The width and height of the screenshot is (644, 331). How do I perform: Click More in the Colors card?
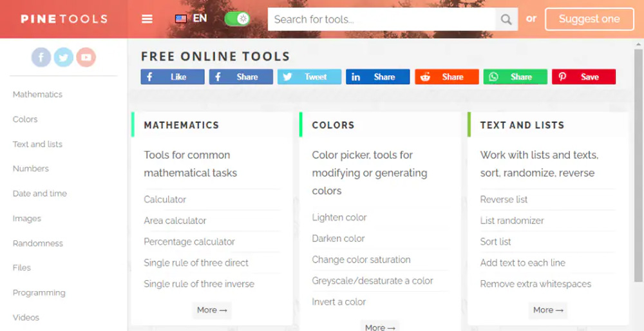click(380, 327)
